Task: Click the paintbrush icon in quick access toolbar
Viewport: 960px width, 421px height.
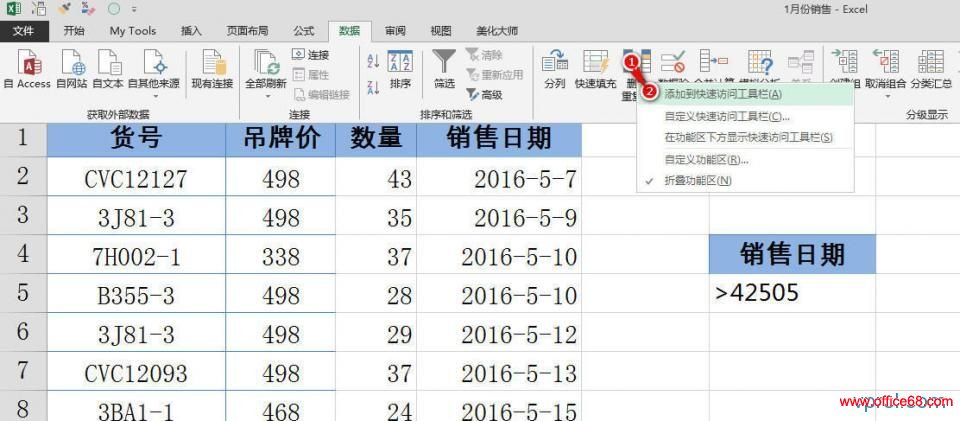Action: [64, 9]
